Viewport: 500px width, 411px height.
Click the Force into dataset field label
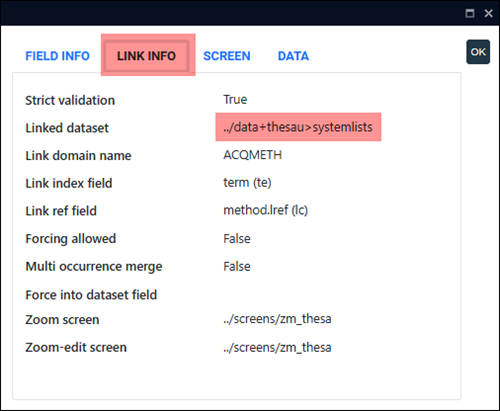tap(91, 295)
